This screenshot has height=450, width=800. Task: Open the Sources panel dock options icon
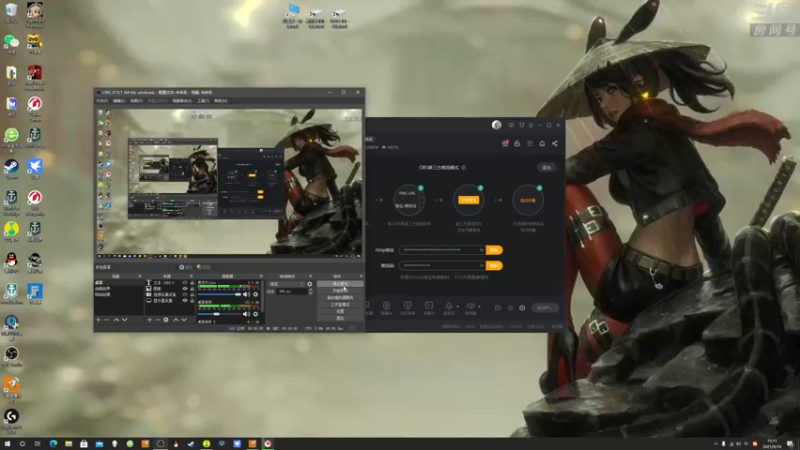pos(191,277)
